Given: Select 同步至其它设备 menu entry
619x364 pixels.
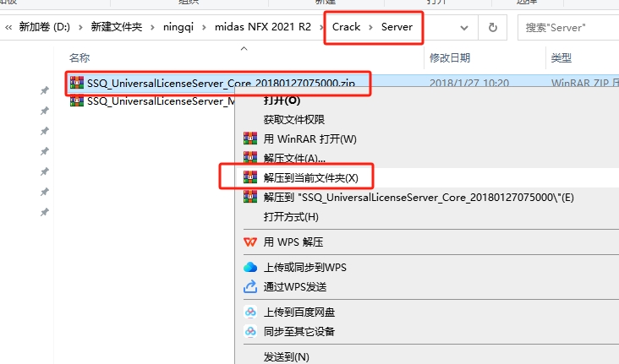Looking at the screenshot, I should point(299,332).
